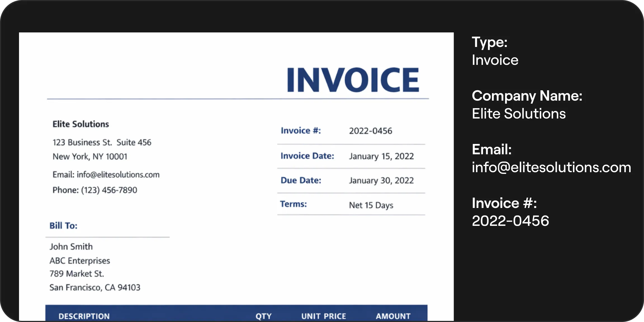644x322 pixels.
Task: Click the info@elitesolutions.com email on invoice
Action: (x=118, y=175)
